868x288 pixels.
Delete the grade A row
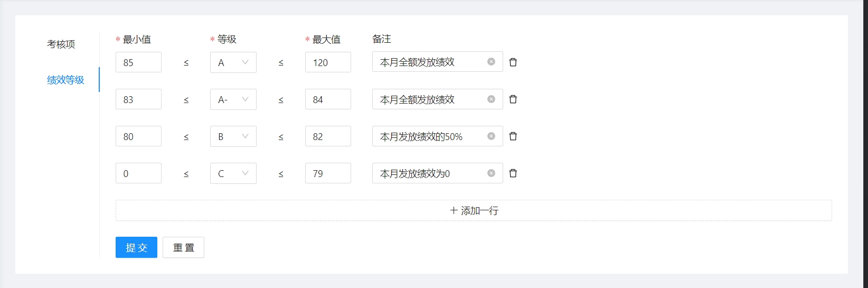(x=513, y=62)
